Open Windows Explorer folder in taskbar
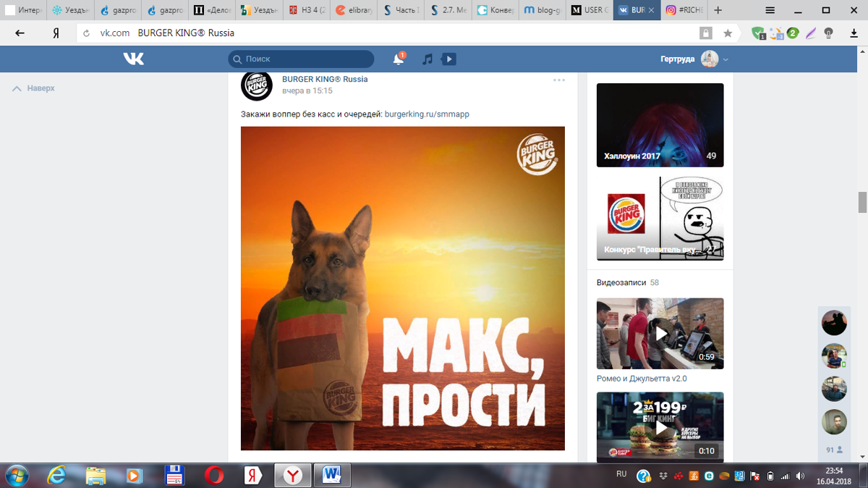 click(x=96, y=476)
